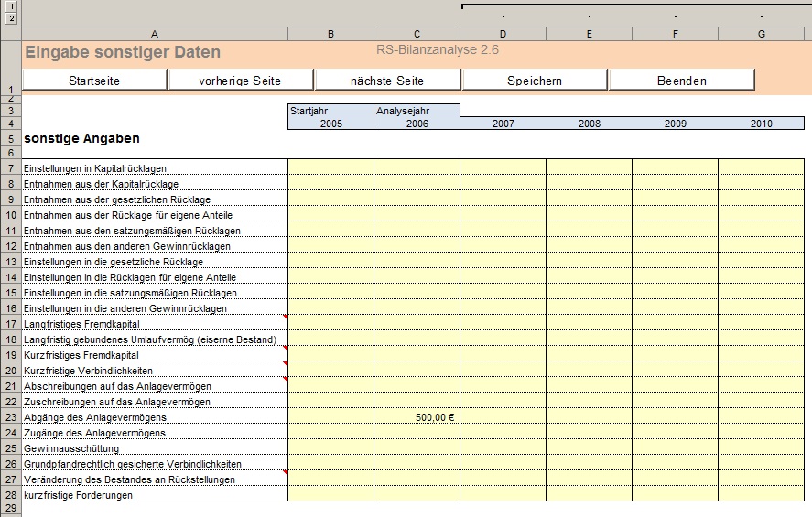Viewport: 812px width, 517px height.
Task: Click outline level 2 button
Action: pos(11,17)
